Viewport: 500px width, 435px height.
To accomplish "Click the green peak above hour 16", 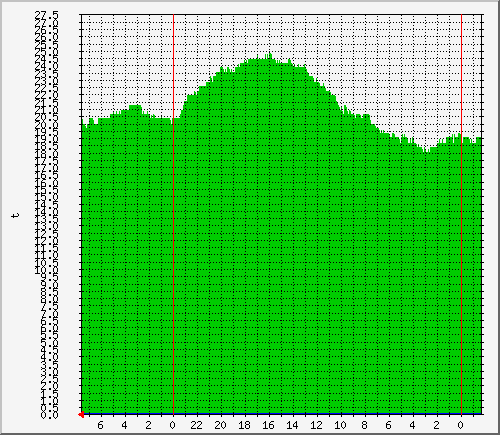I will [x=269, y=56].
